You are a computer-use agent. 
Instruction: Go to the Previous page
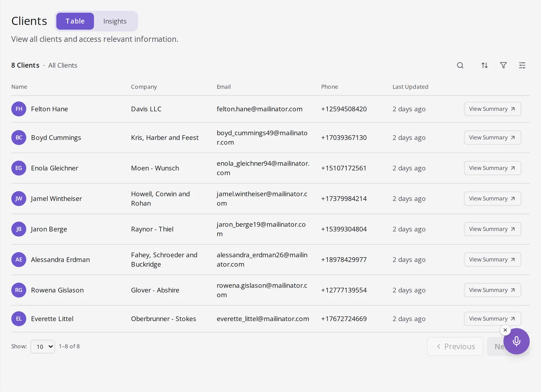click(x=455, y=346)
